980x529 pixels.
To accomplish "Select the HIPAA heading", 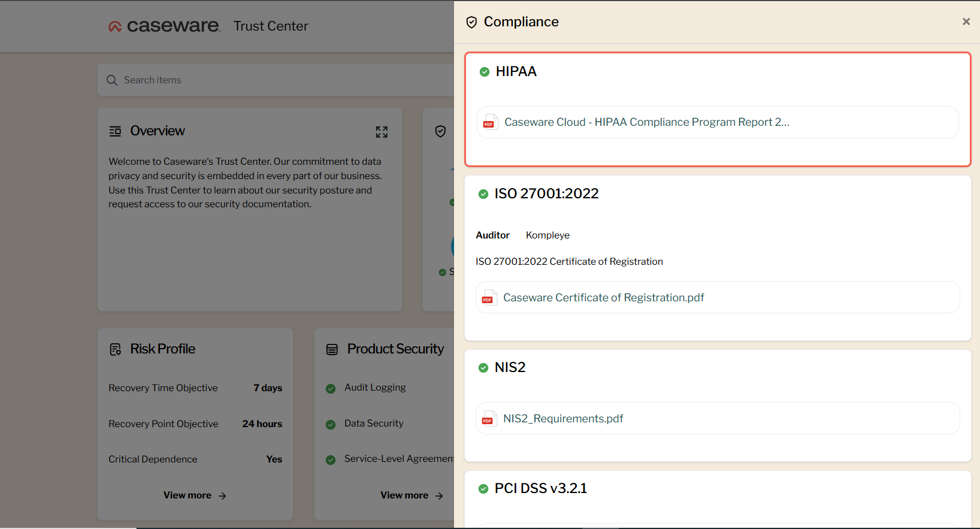I will pos(516,71).
